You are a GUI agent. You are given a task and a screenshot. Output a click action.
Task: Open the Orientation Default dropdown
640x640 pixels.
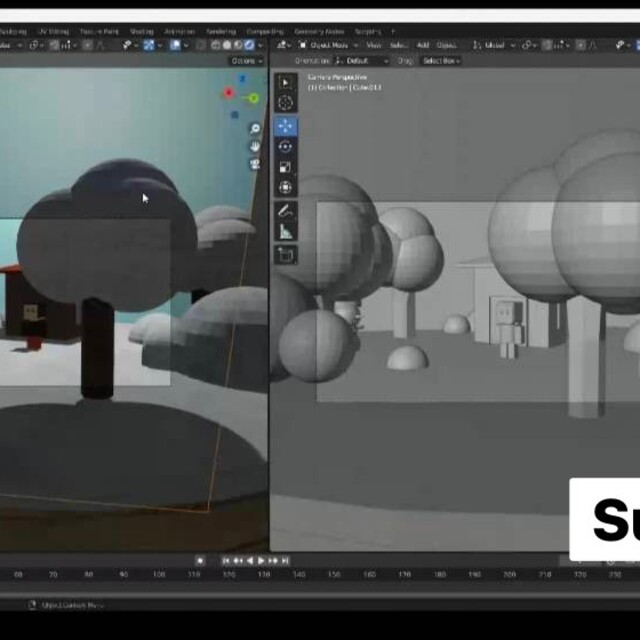click(361, 61)
